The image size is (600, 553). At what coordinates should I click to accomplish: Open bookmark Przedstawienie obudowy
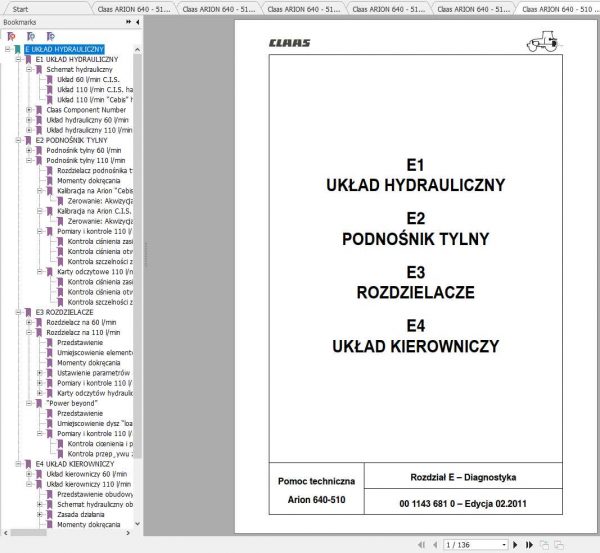click(95, 494)
